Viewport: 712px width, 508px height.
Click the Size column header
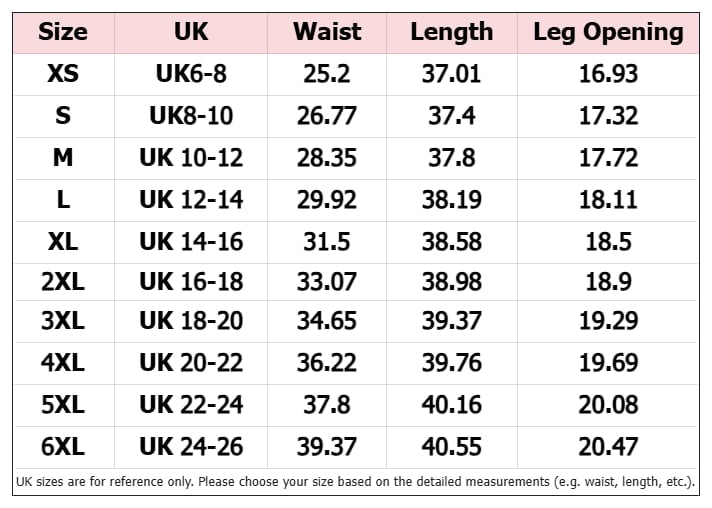(63, 32)
